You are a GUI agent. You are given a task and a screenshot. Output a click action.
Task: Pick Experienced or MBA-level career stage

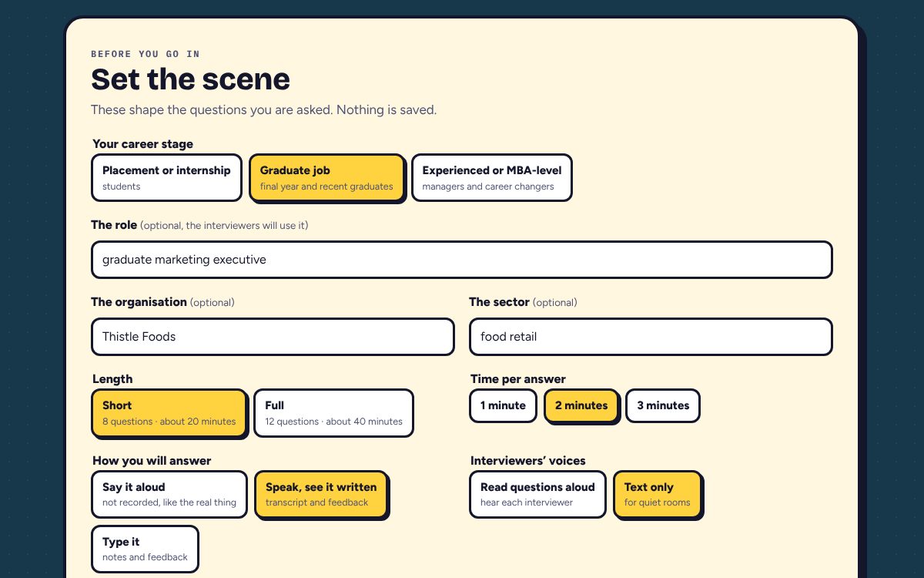(492, 178)
